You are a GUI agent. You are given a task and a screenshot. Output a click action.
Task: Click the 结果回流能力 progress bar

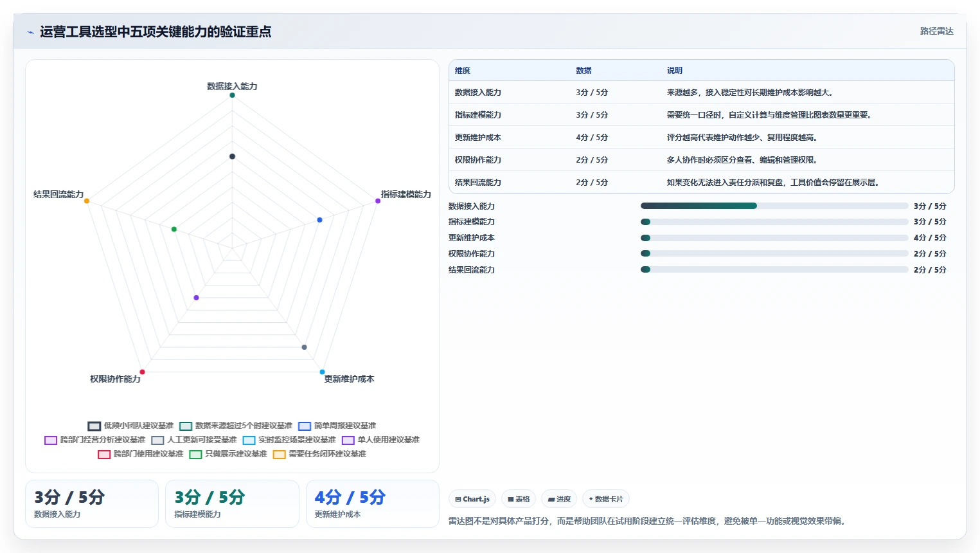click(x=774, y=269)
